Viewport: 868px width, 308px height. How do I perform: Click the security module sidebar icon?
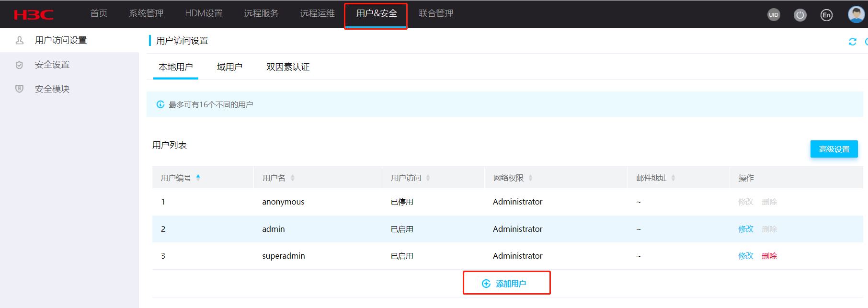pyautogui.click(x=19, y=89)
